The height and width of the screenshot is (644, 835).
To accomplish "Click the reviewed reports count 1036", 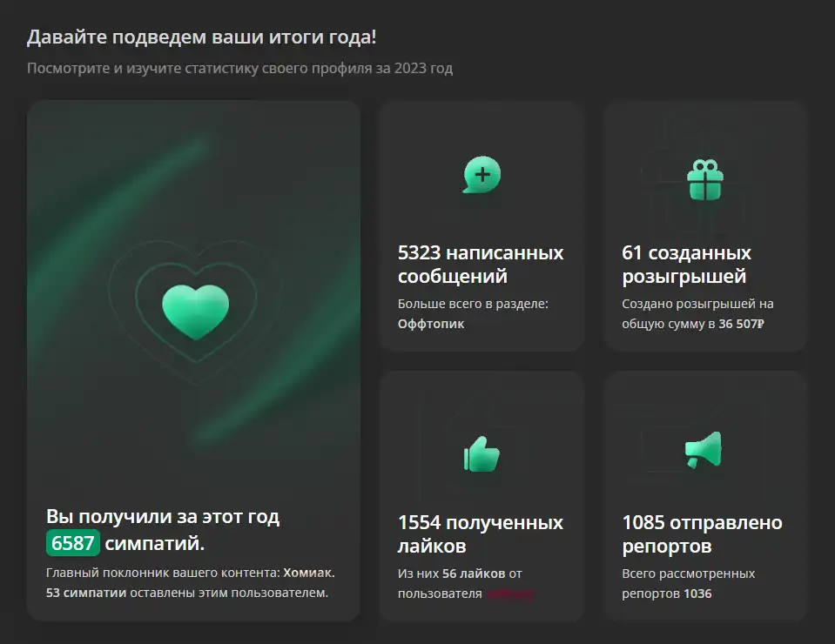I will (x=697, y=594).
